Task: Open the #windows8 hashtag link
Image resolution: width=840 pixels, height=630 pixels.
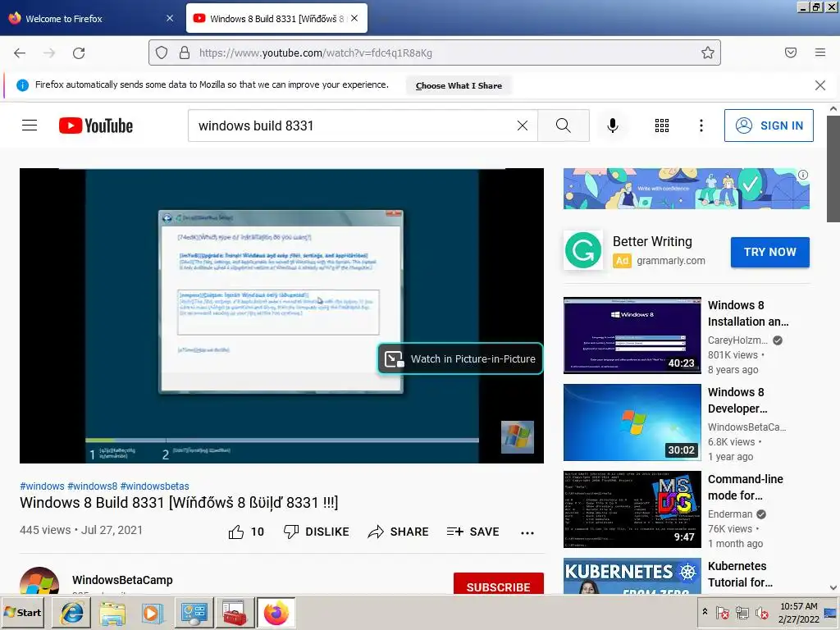Action: [x=92, y=486]
